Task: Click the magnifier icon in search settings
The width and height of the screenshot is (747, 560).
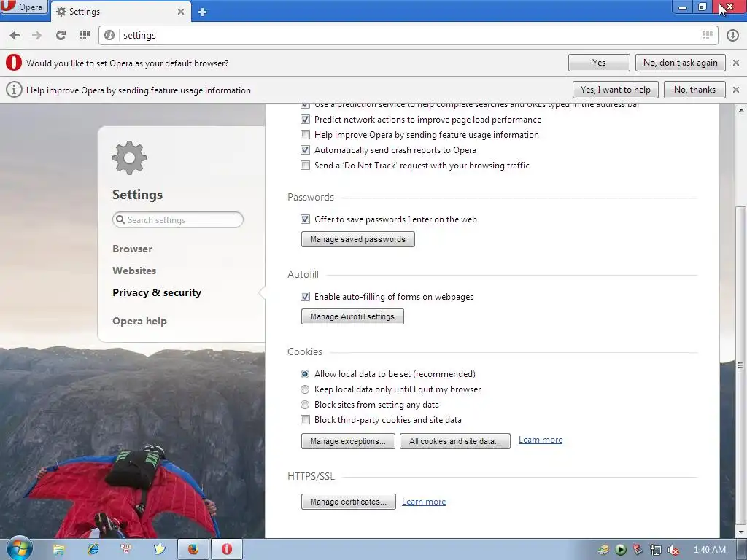Action: coord(120,219)
